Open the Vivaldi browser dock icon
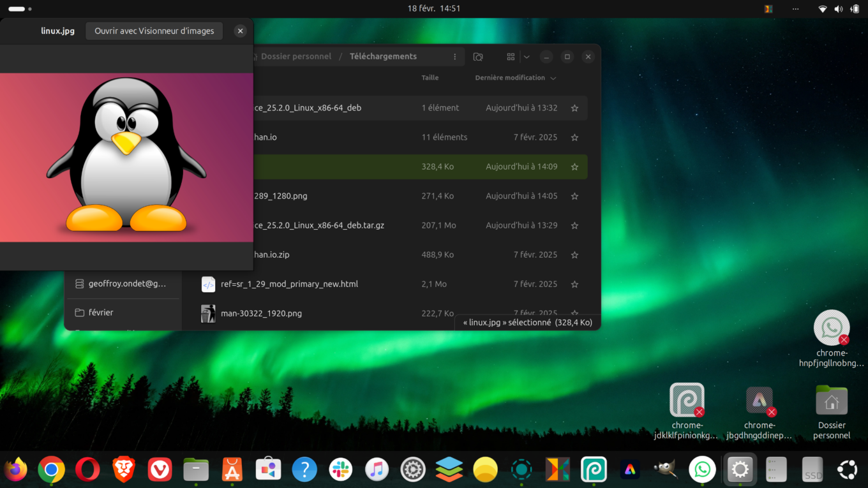This screenshot has width=868, height=488. click(x=160, y=470)
